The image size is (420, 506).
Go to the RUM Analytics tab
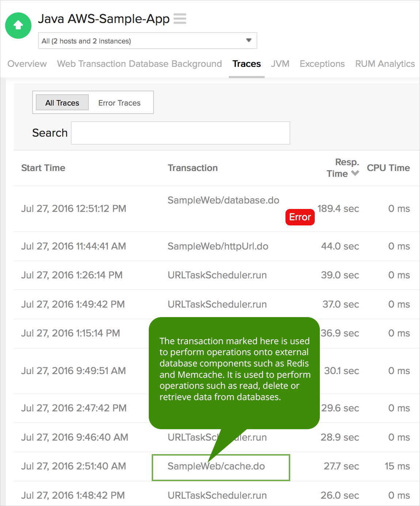pos(385,64)
